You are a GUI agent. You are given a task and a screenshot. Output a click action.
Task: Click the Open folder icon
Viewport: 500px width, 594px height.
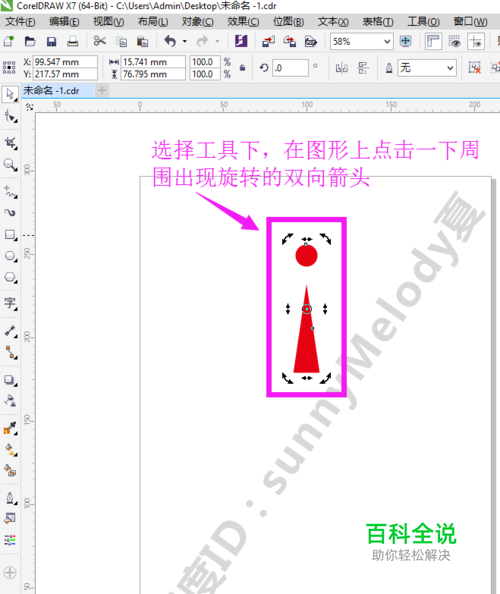coord(30,41)
